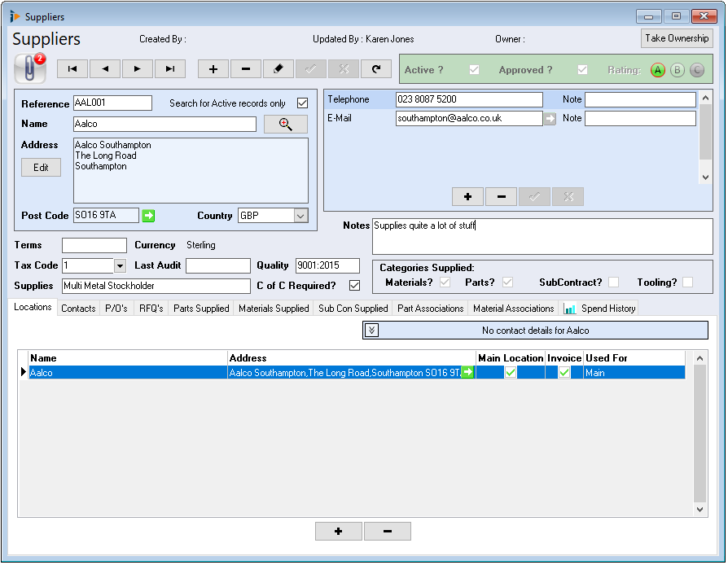
Task: Click the green arrow next to Post Code
Action: [x=148, y=216]
